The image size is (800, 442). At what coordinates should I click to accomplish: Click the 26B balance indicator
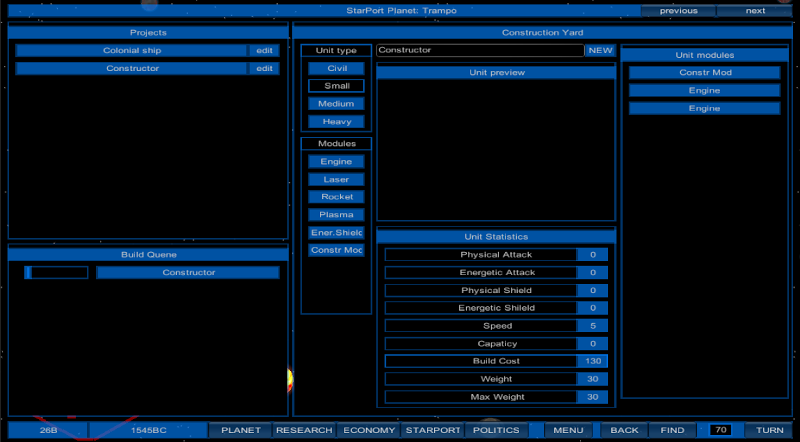48,430
